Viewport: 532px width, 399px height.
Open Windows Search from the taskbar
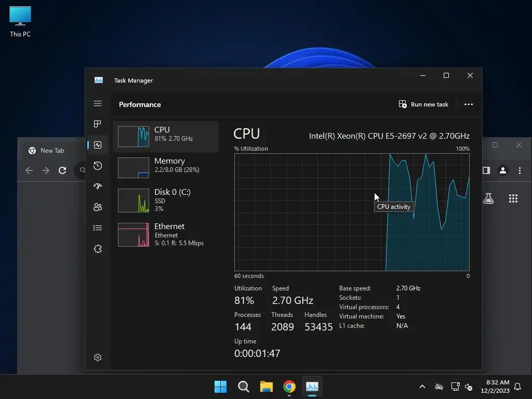click(243, 387)
